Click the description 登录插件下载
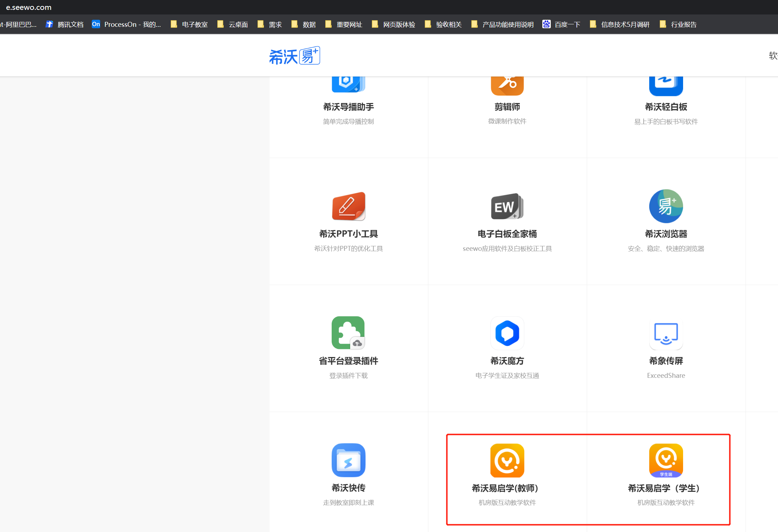Screen dimensions: 778x532 pyautogui.click(x=349, y=376)
